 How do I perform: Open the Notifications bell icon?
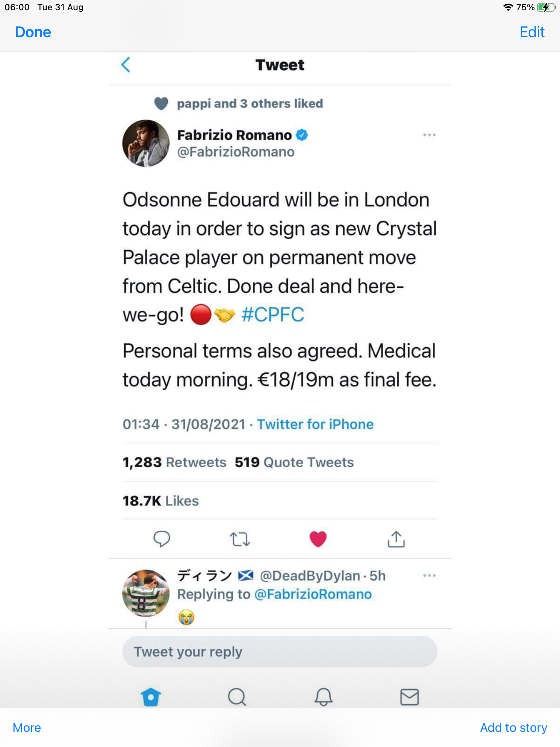pos(323,697)
